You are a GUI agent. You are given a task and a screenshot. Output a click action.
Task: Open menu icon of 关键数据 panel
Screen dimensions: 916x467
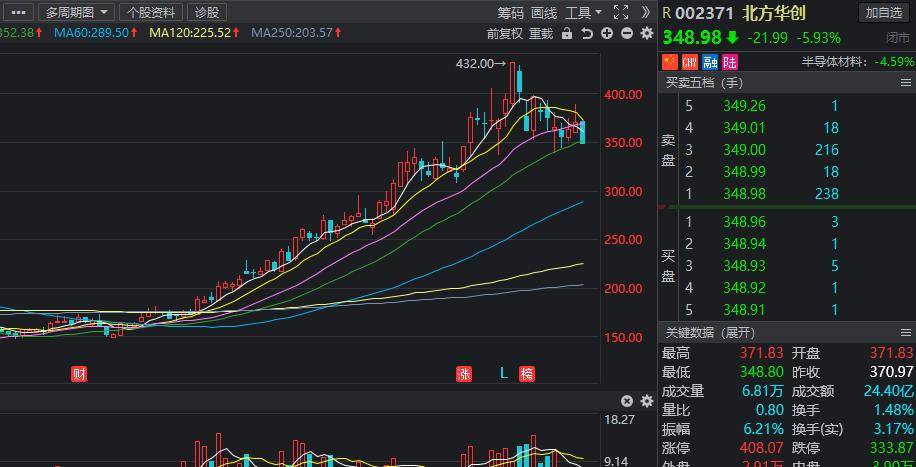tap(906, 333)
